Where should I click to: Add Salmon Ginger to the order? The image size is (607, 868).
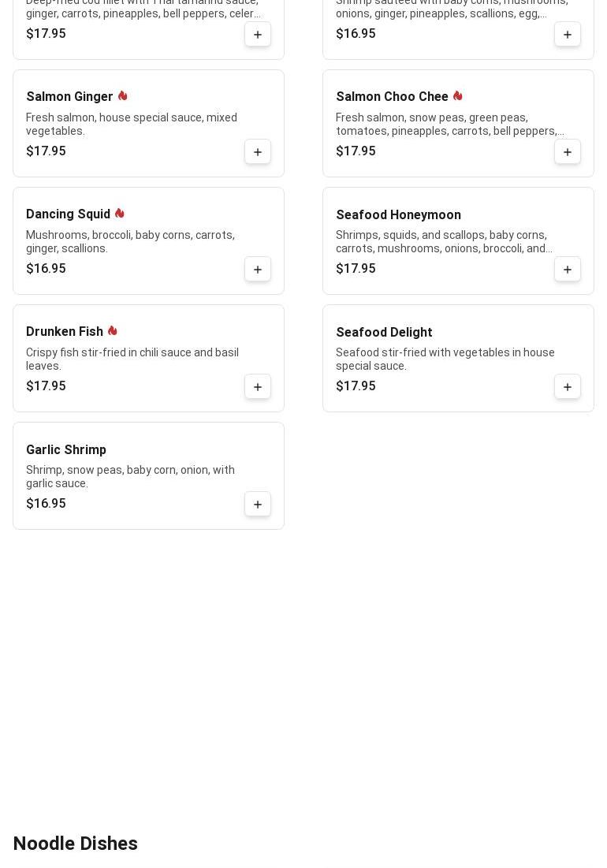click(258, 151)
